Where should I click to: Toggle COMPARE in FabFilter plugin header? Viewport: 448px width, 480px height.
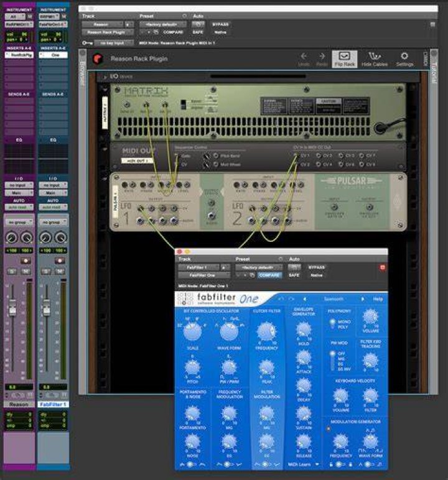(x=269, y=275)
